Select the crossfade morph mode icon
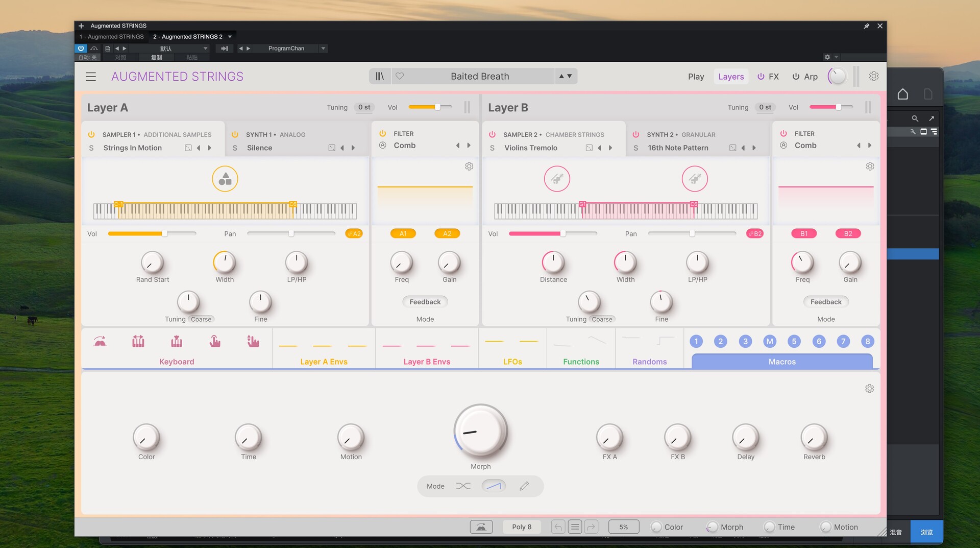The width and height of the screenshot is (980, 548). coord(463,486)
